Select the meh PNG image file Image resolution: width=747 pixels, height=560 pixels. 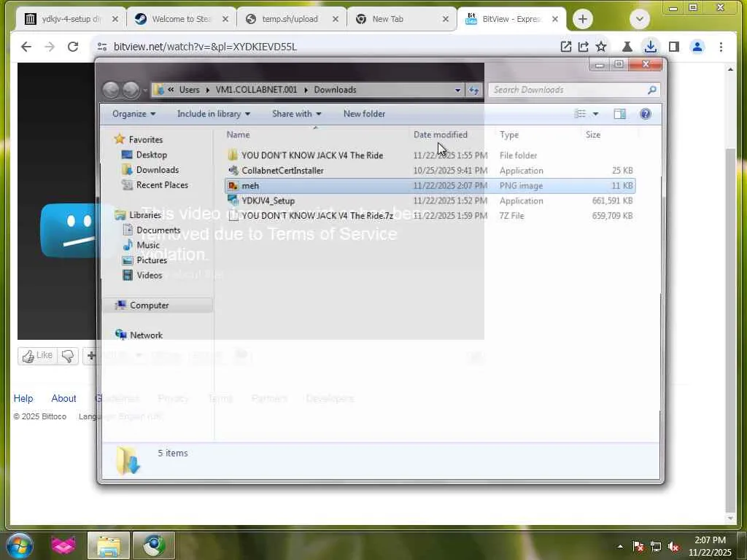pyautogui.click(x=430, y=186)
